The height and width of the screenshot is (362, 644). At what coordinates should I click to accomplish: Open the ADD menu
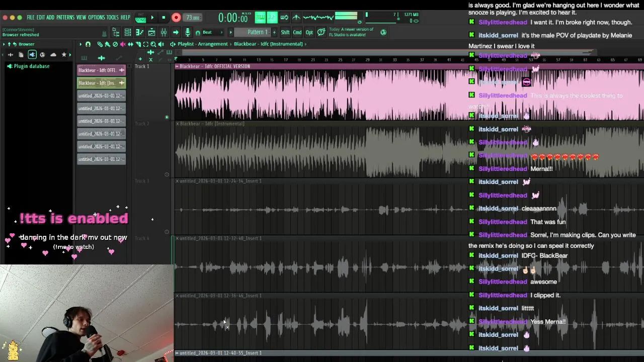pos(50,18)
